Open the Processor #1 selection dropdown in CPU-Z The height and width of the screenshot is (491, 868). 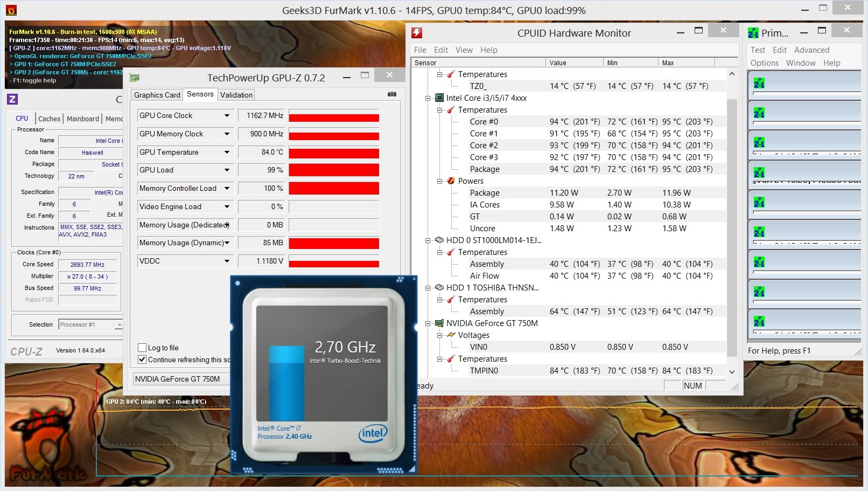point(119,324)
